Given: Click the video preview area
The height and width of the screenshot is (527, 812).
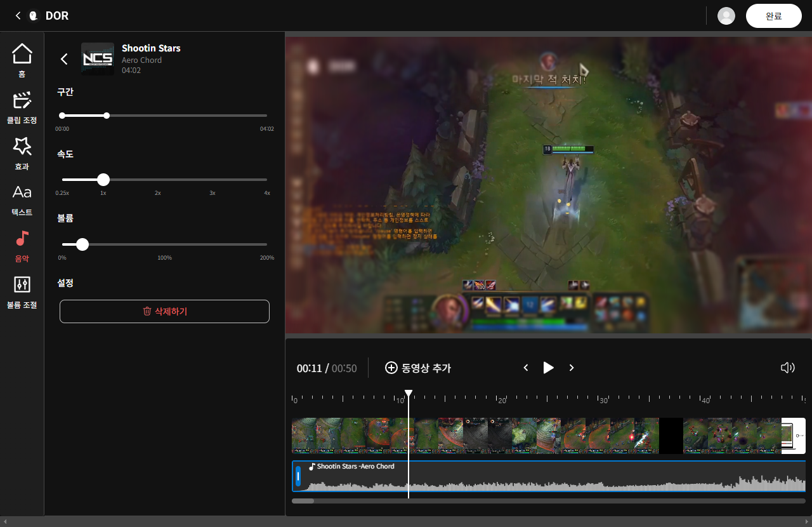Looking at the screenshot, I should click(549, 185).
